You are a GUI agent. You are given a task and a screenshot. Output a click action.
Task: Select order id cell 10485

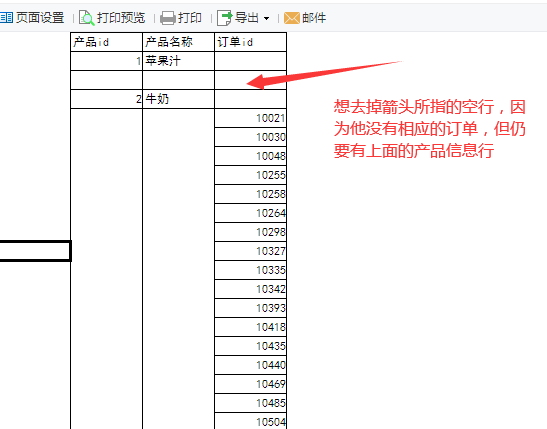(x=250, y=403)
